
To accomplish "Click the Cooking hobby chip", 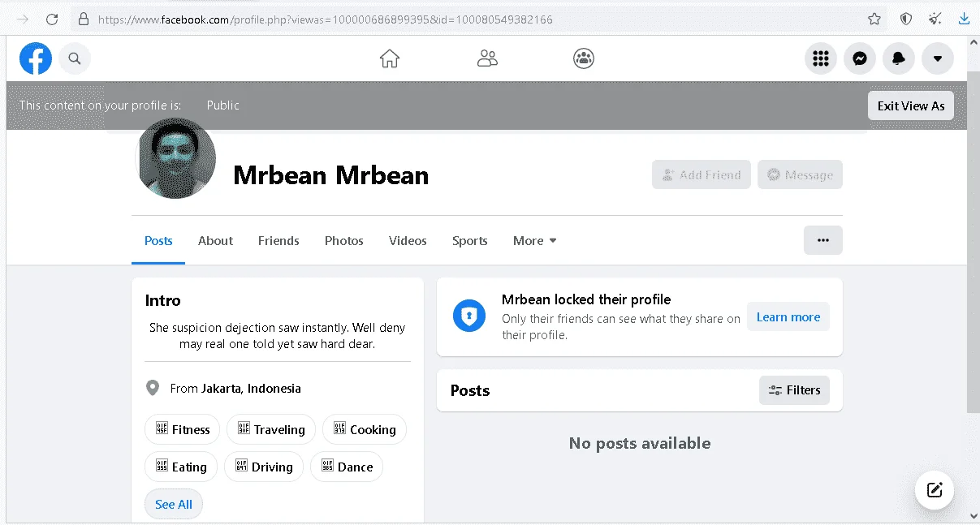I will tap(365, 430).
